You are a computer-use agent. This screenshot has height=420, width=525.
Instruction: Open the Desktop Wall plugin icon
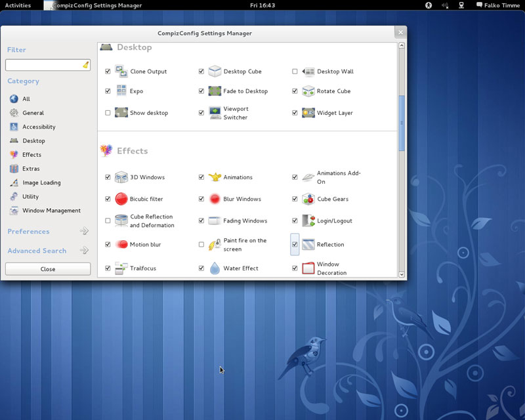pos(308,72)
